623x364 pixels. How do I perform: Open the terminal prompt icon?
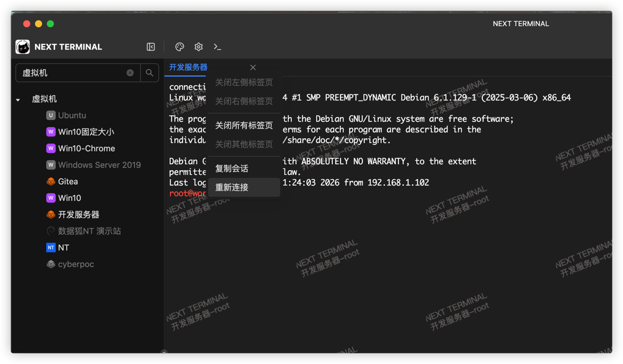tap(217, 47)
